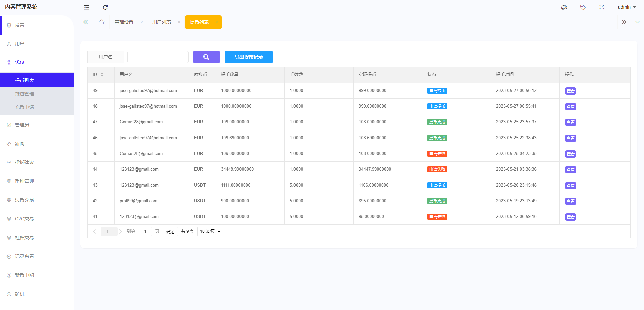644x310 pixels.
Task: Click the magnifier search button
Action: pos(206,57)
